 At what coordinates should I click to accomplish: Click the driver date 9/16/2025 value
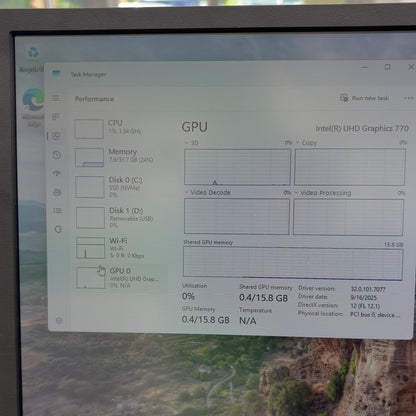click(x=364, y=298)
